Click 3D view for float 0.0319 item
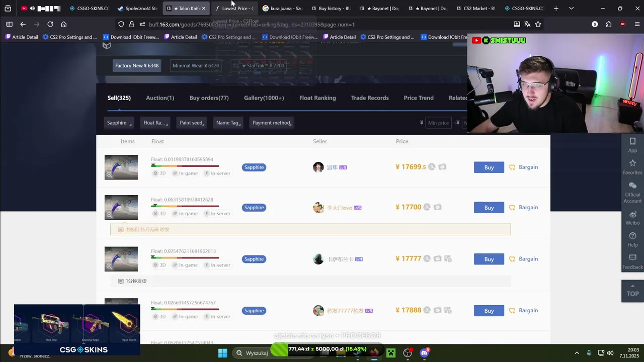 tap(159, 173)
